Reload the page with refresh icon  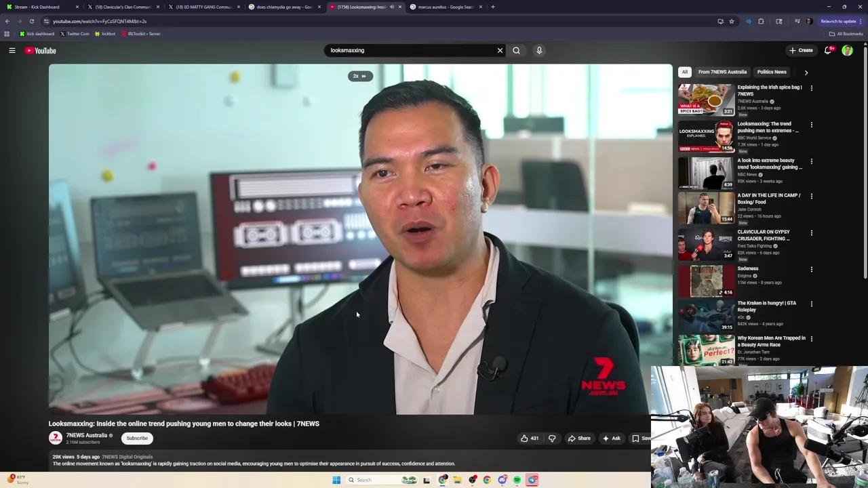tap(31, 21)
